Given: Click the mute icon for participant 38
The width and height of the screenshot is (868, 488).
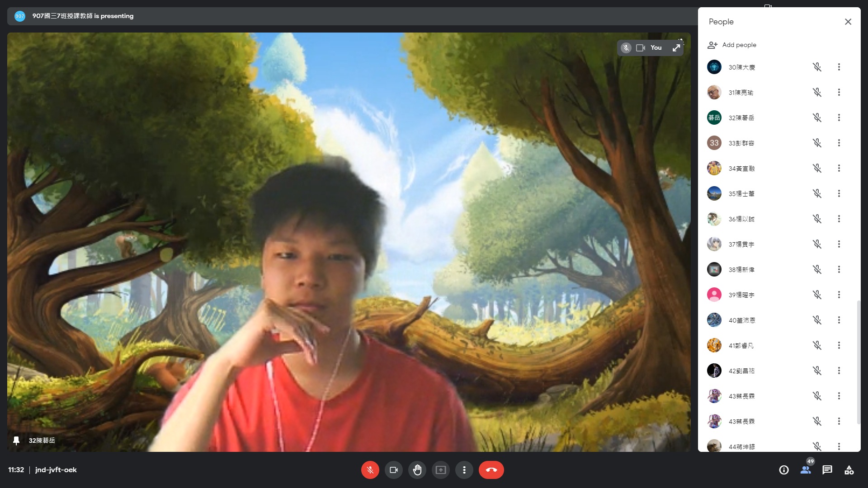Looking at the screenshot, I should (x=817, y=269).
